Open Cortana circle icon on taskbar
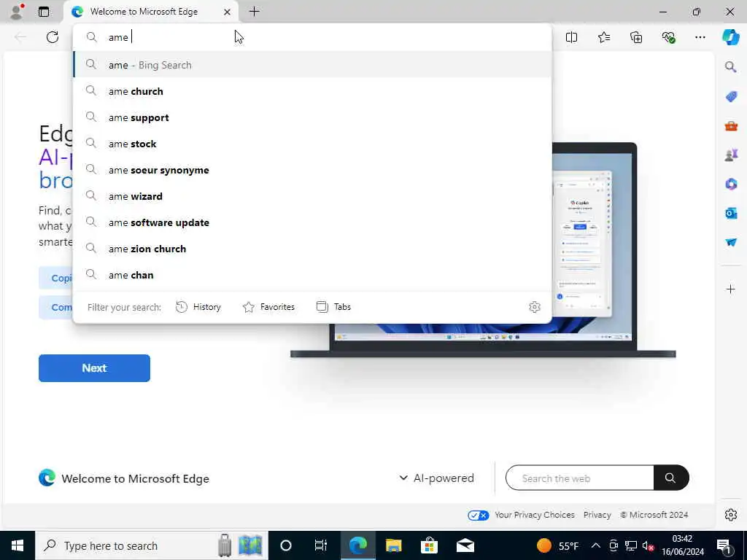The image size is (747, 560). (x=285, y=545)
